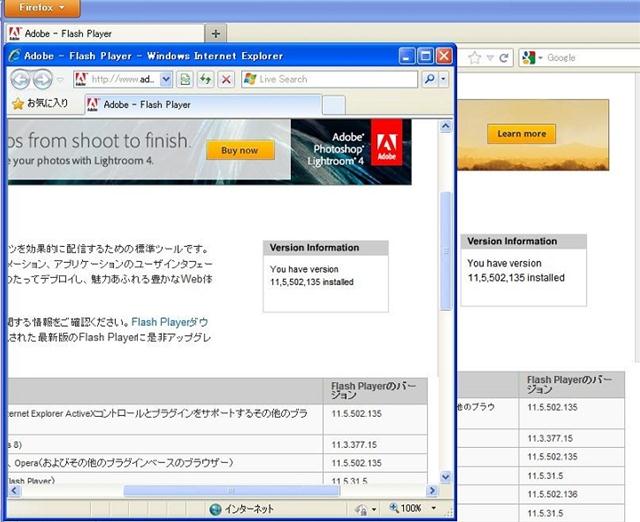
Task: Click the Adobe logo in Lightroom banner
Action: pyautogui.click(x=387, y=143)
